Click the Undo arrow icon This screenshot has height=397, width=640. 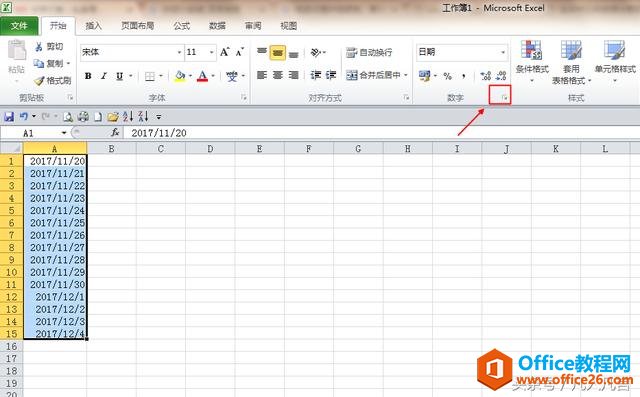[24, 117]
